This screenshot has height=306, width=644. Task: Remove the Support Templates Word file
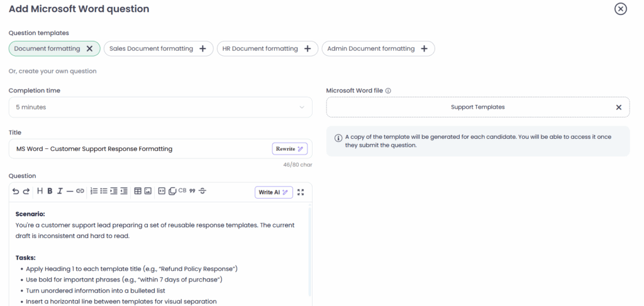(619, 107)
